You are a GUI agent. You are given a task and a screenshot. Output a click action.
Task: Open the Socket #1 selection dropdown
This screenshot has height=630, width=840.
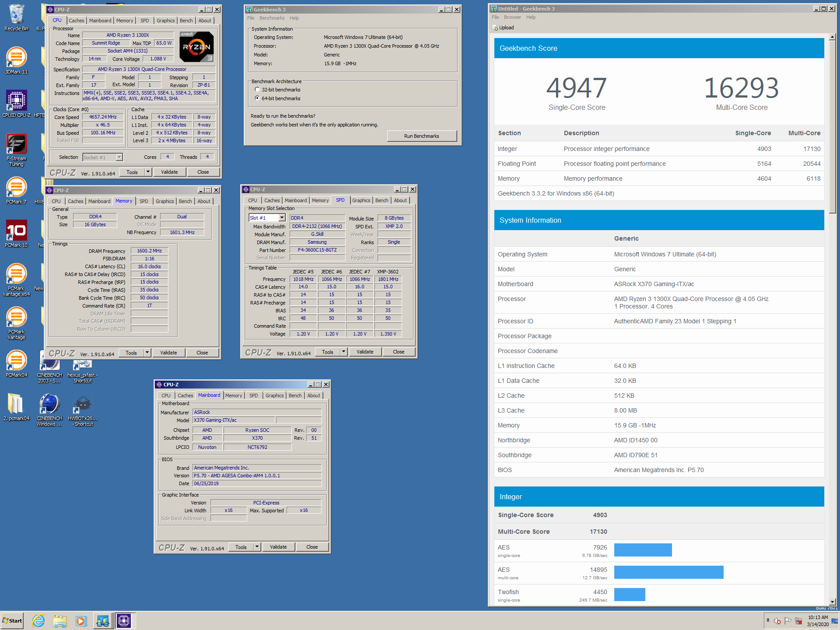(x=103, y=157)
